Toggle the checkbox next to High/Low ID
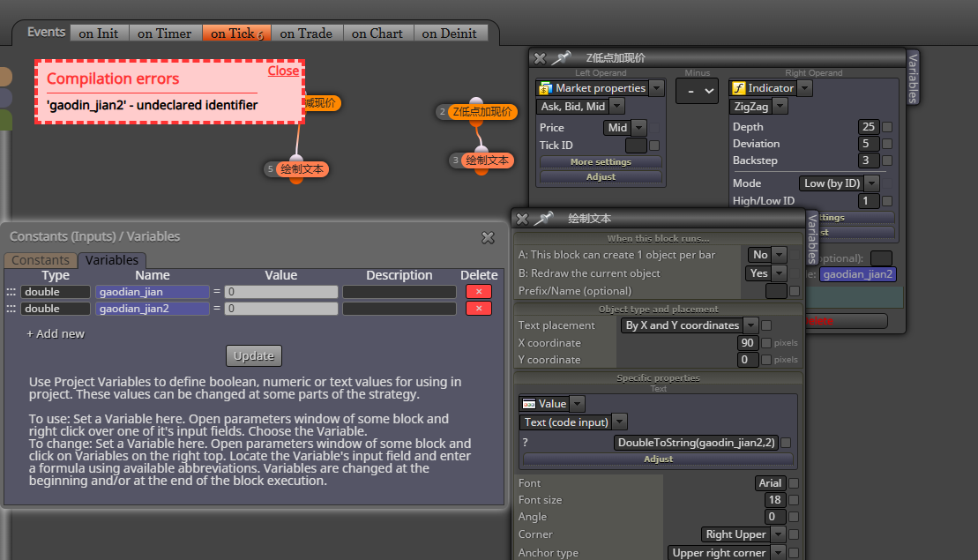 click(x=887, y=201)
